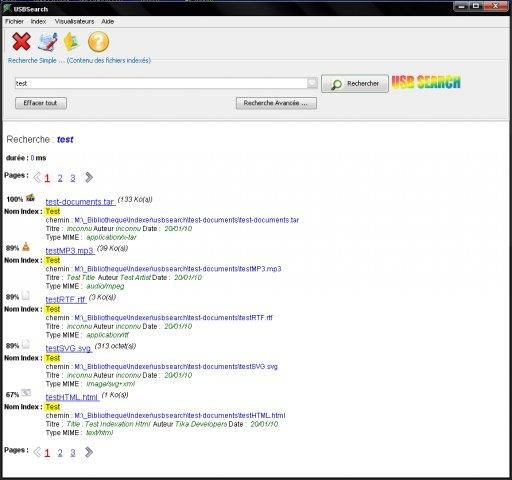Go to page 3 in bottom pagination
The width and height of the screenshot is (512, 480).
[x=73, y=453]
